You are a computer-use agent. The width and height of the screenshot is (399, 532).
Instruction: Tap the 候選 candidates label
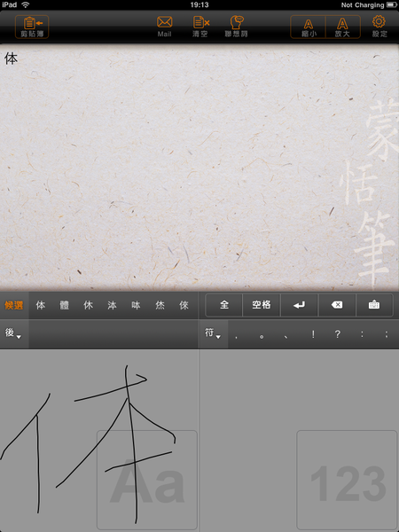pyautogui.click(x=14, y=305)
